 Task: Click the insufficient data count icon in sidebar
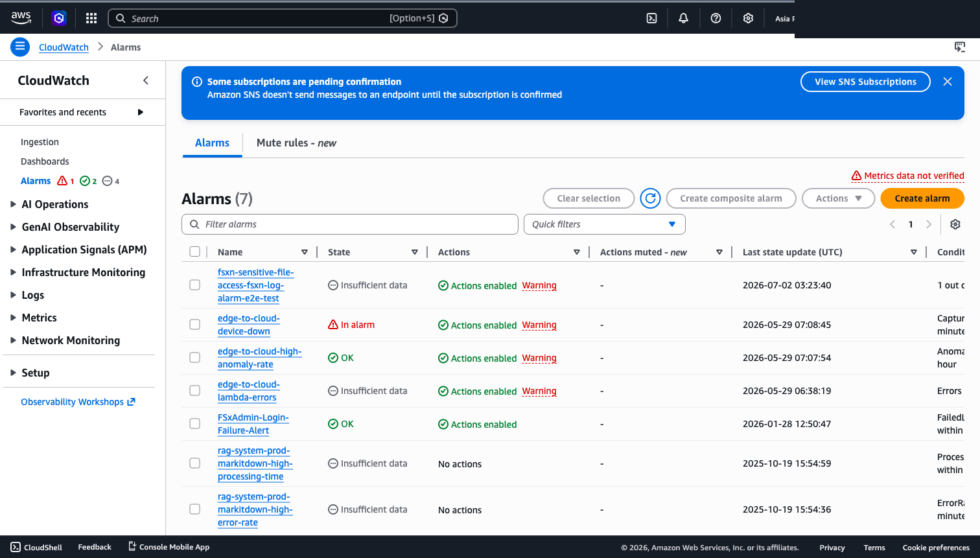[x=108, y=181]
